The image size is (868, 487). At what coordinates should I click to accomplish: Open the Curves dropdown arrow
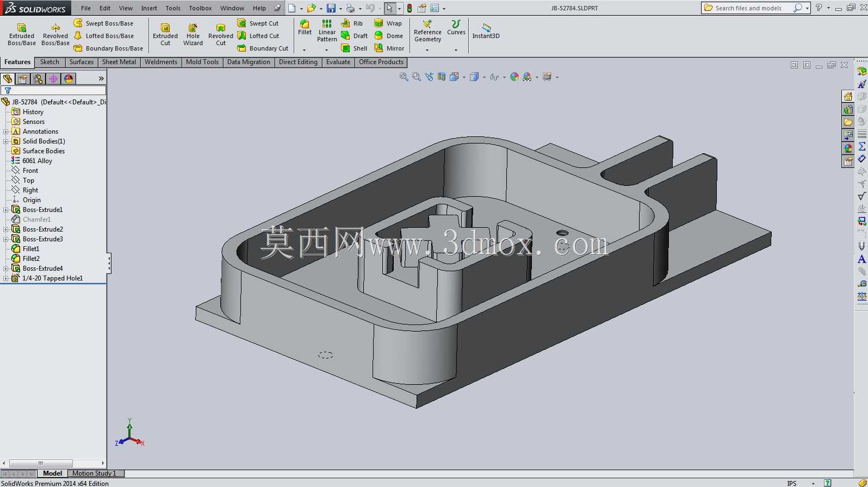pos(456,50)
